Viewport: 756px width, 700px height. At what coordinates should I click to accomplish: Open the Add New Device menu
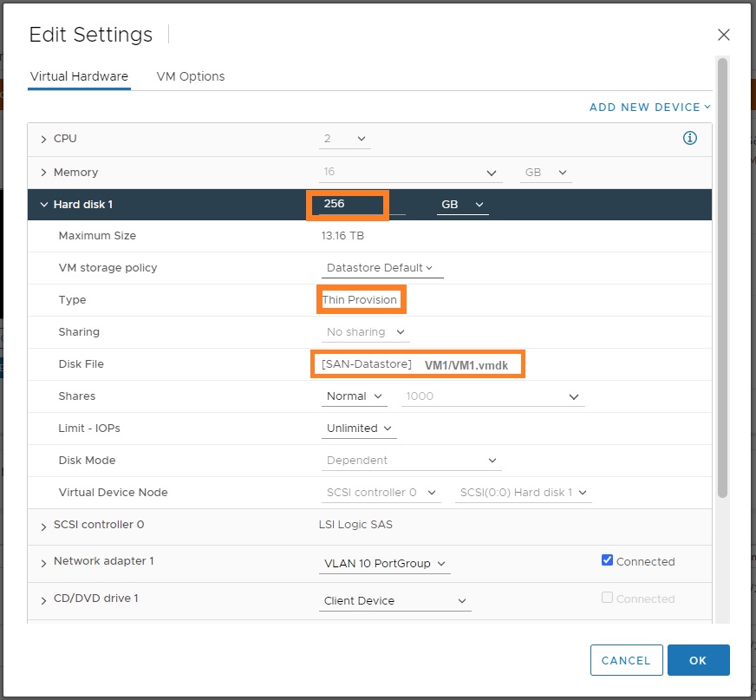[649, 107]
